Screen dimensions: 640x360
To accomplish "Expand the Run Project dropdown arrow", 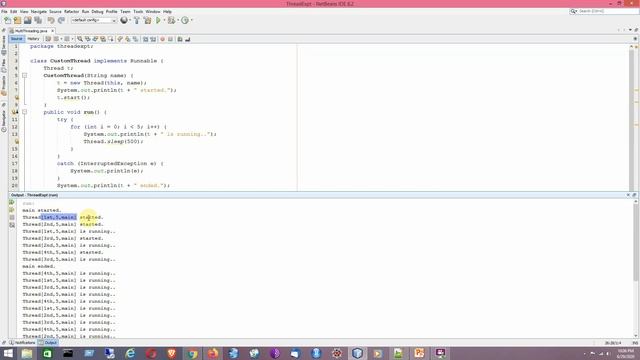I will point(164,20).
